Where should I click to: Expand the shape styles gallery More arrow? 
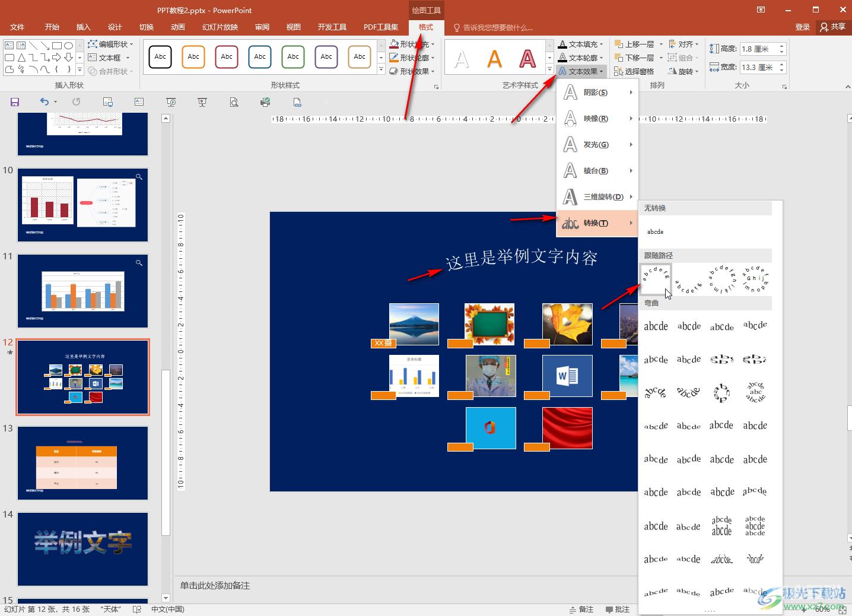click(381, 70)
